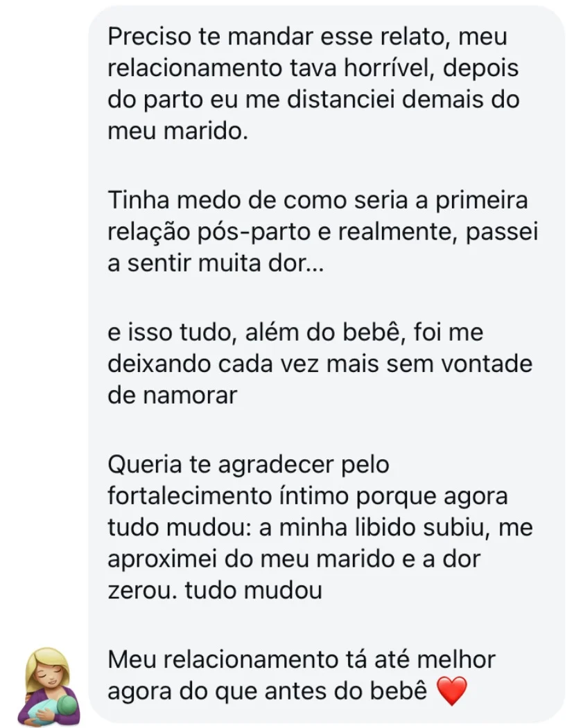Click the paragraph starting "Tinha medo de como"

(x=322, y=233)
